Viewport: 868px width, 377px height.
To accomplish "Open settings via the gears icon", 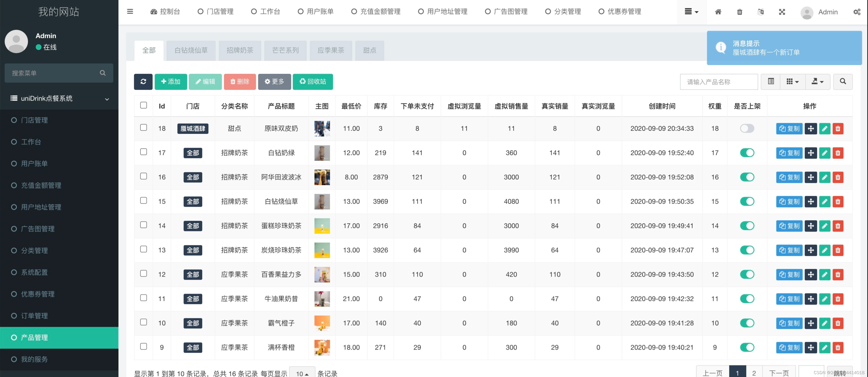I will tap(857, 12).
